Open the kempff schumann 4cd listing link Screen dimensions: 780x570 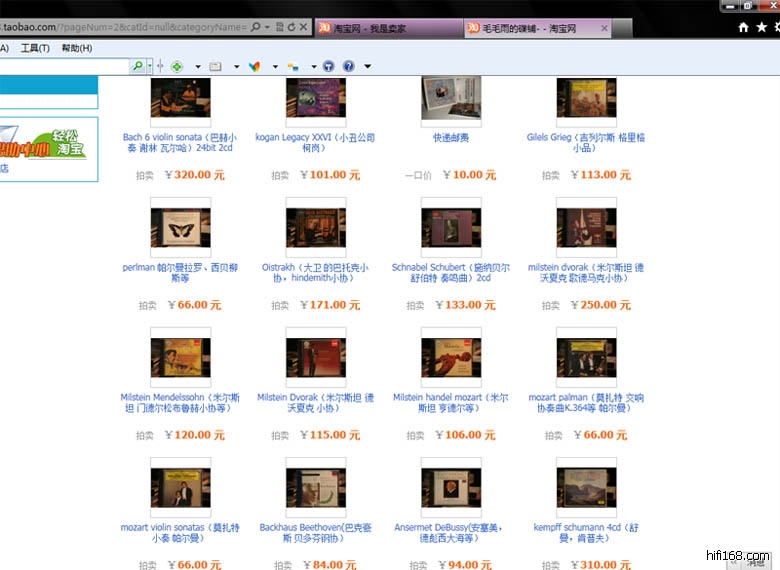(x=586, y=532)
